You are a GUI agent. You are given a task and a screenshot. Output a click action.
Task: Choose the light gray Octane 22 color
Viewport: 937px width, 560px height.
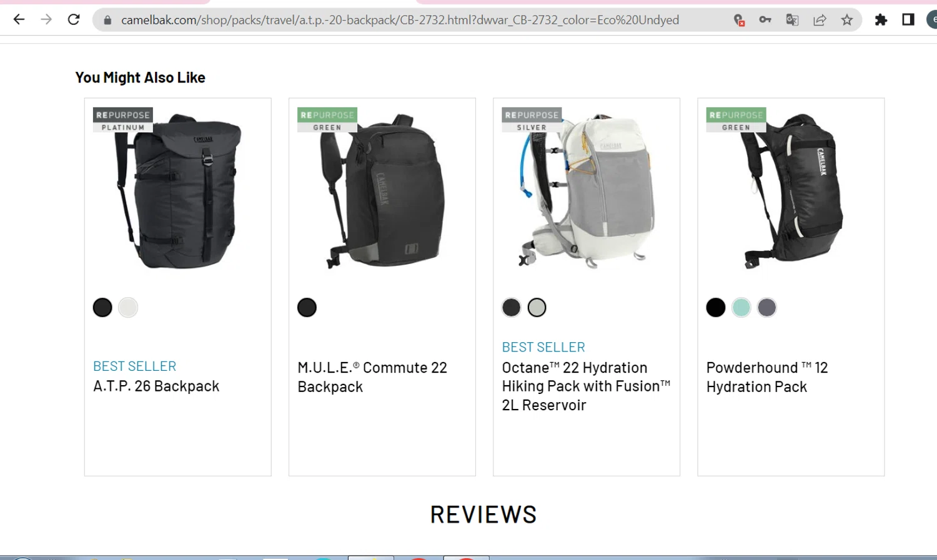(x=537, y=307)
